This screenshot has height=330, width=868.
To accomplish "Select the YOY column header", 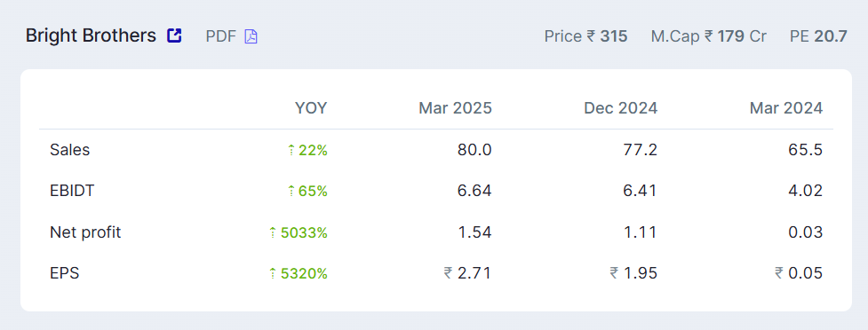I will point(311,108).
